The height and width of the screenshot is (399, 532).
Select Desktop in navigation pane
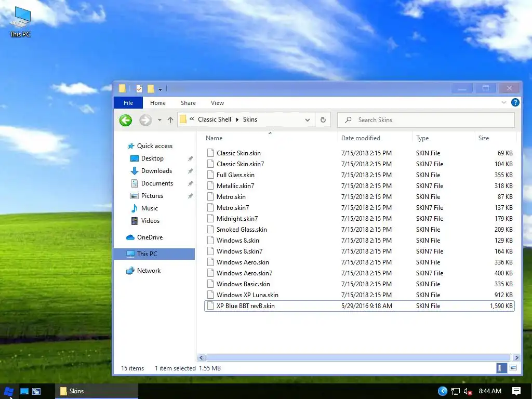point(152,158)
